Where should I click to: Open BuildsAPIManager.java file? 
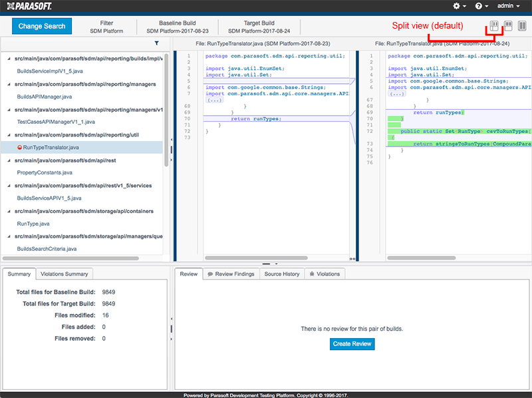point(45,97)
